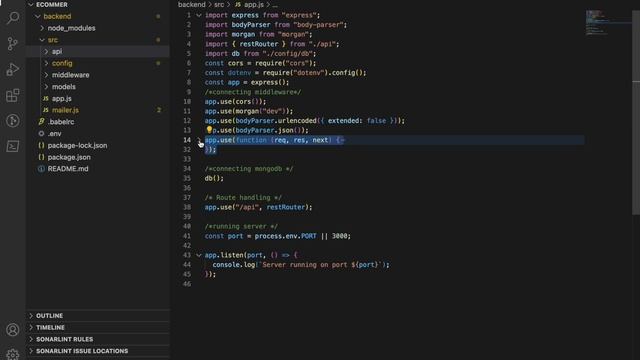This screenshot has height=360, width=640.
Task: Collapse the backend folder chevron
Action: pos(38,16)
